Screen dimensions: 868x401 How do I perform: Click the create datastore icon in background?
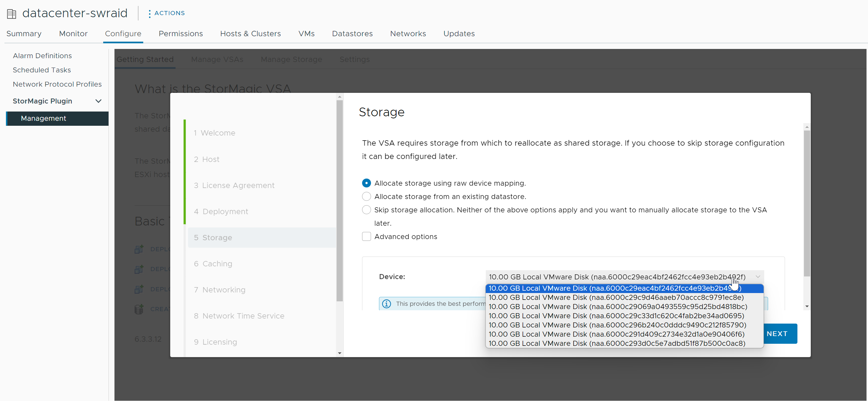pyautogui.click(x=139, y=309)
